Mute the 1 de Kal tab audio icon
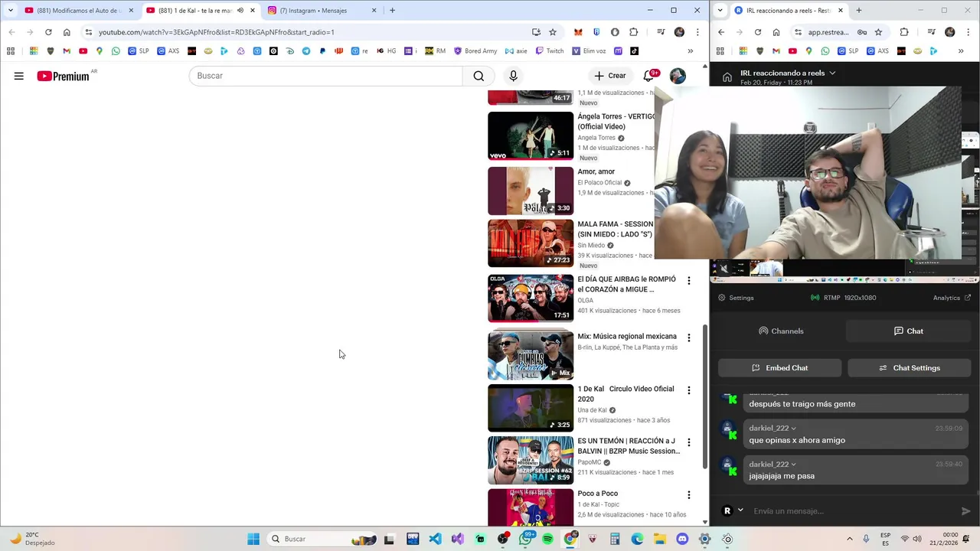Viewport: 980px width, 551px height. pyautogui.click(x=240, y=11)
